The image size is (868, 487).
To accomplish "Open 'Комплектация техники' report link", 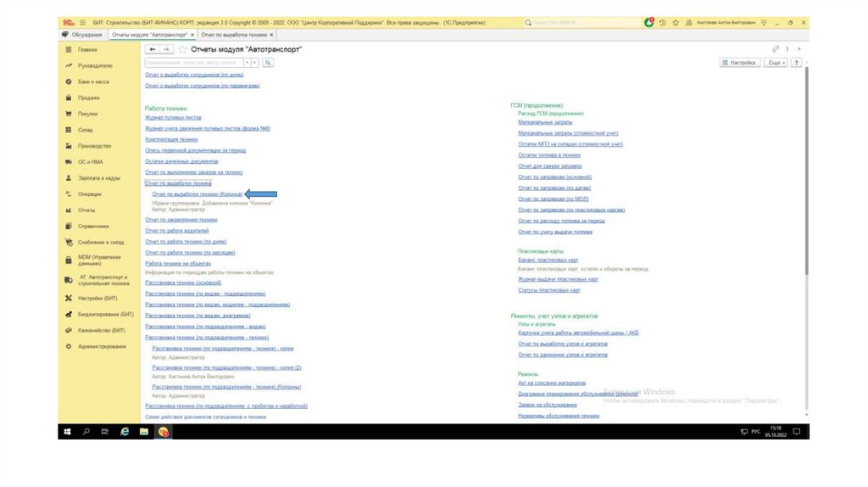I will tap(171, 140).
